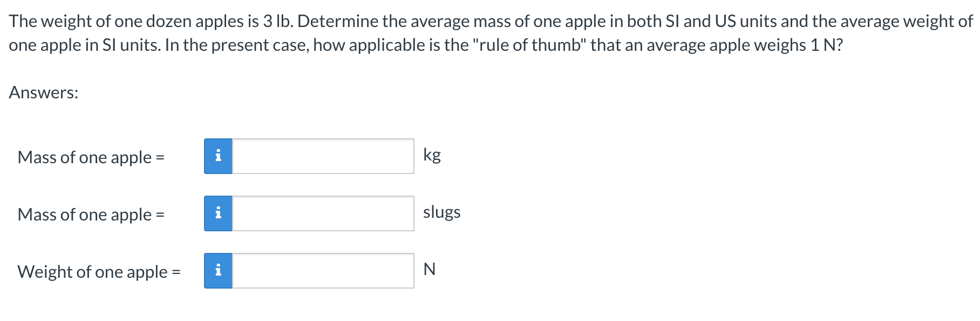Viewport: 980px width, 321px height.
Task: Click the info icon beside the slugs answer field
Action: [x=218, y=214]
